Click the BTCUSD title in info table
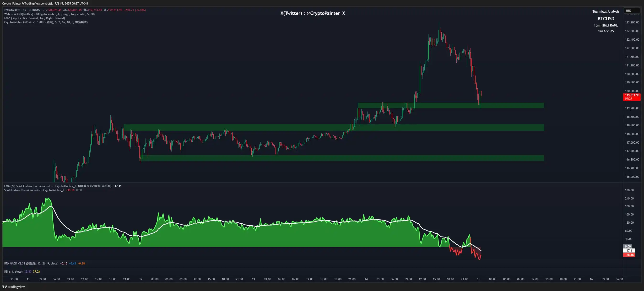Screen dimensions: 644x291 606,19
